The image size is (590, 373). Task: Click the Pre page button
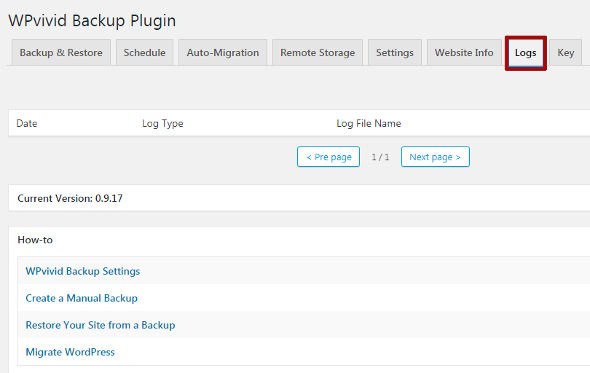(x=328, y=157)
